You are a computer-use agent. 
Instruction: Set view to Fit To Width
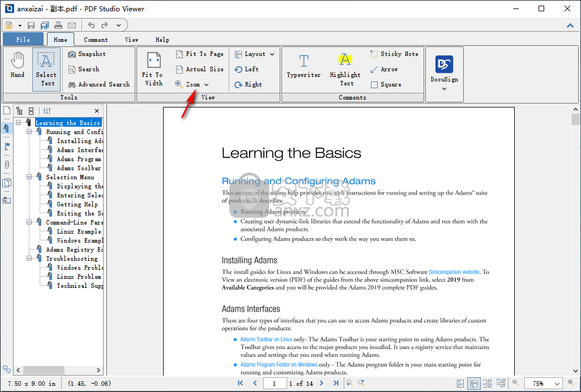(x=153, y=69)
